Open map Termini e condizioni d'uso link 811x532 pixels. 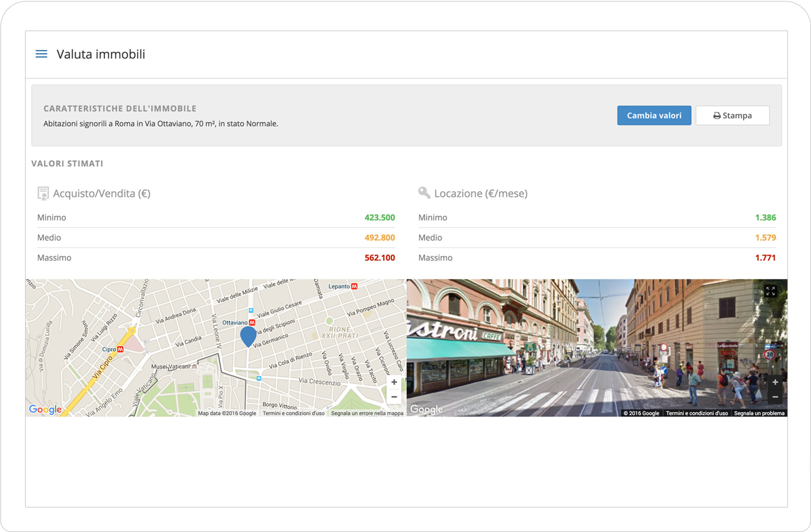coord(294,413)
